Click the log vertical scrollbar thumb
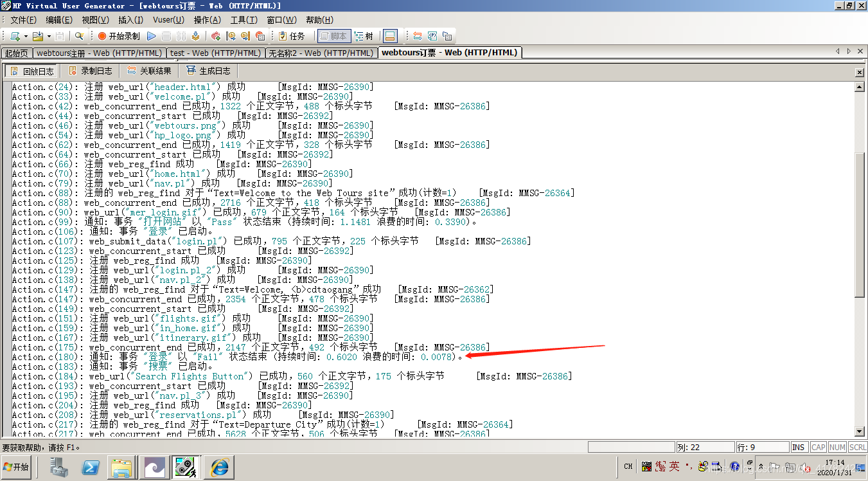Screen dimensions: 868x481 point(860,225)
